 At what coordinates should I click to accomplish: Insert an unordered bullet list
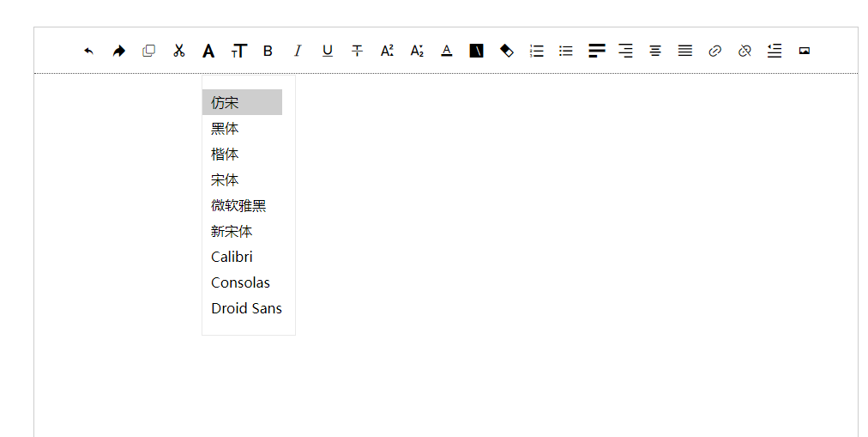tap(566, 51)
